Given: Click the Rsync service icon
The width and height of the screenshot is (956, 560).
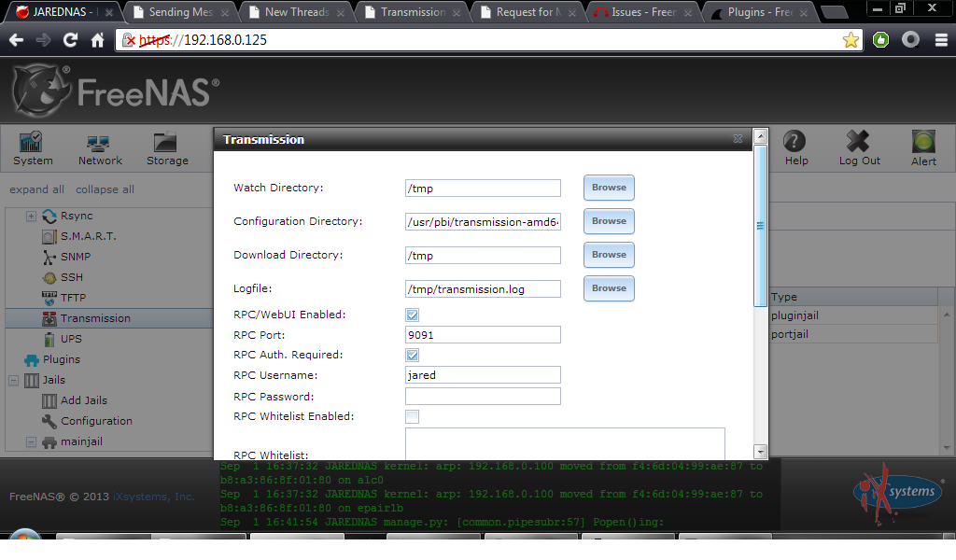Looking at the screenshot, I should pos(49,216).
